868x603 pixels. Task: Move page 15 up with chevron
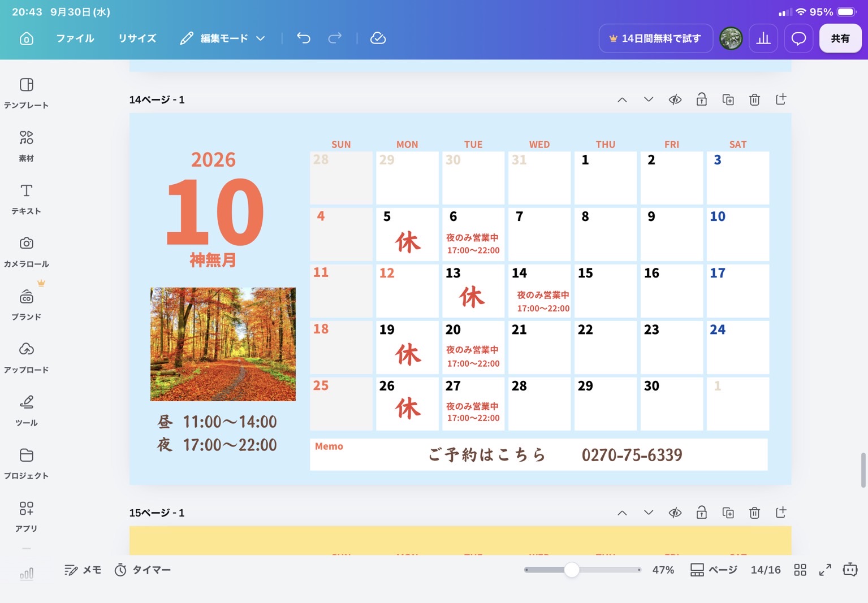pos(622,513)
